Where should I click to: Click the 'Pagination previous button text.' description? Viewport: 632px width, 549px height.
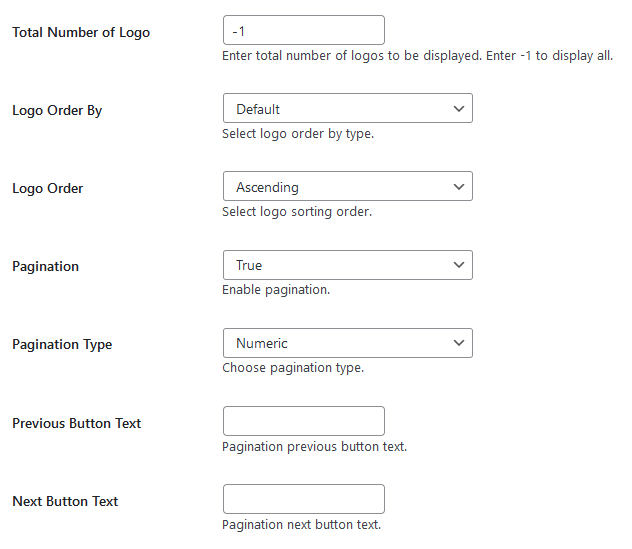[314, 446]
